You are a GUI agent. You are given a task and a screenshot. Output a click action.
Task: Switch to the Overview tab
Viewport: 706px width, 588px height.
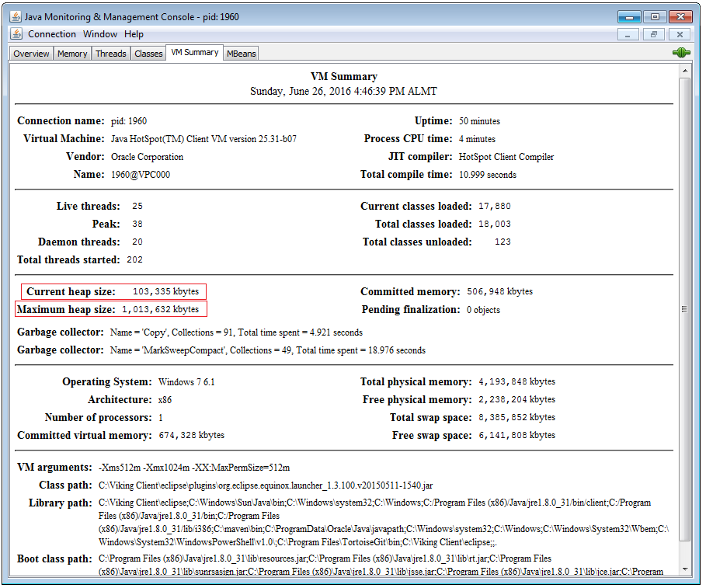click(30, 53)
